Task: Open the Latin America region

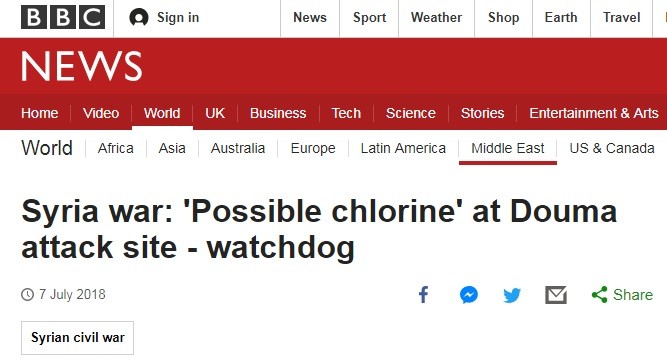Action: click(403, 148)
